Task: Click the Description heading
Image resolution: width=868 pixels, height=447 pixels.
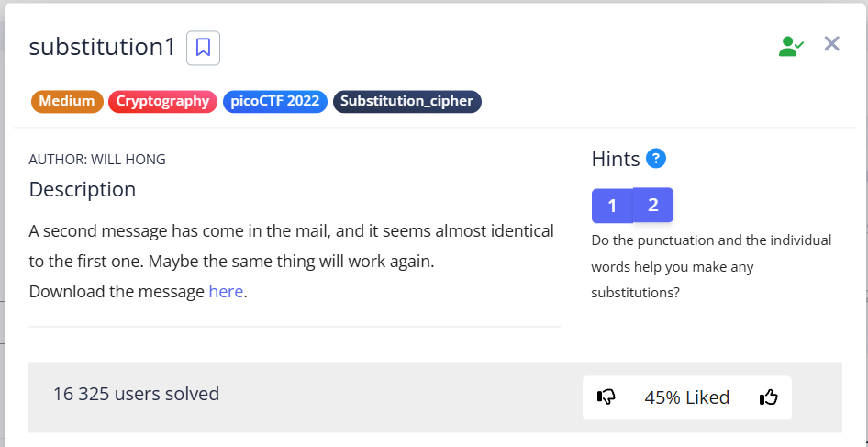Action: click(83, 190)
